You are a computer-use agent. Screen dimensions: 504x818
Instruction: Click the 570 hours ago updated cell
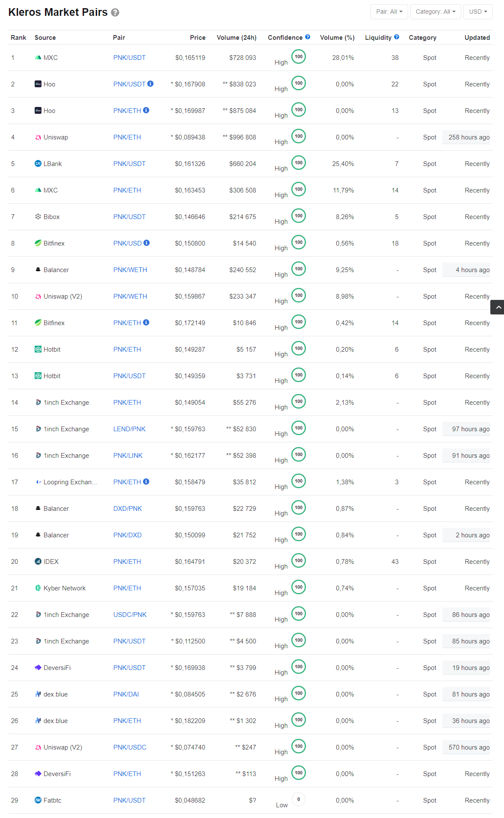[466, 747]
